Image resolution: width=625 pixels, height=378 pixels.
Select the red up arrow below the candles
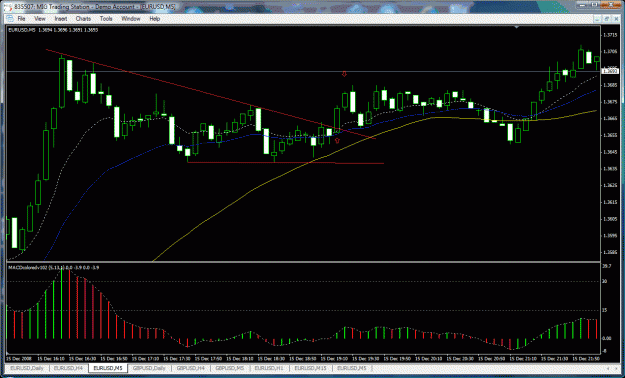click(337, 140)
